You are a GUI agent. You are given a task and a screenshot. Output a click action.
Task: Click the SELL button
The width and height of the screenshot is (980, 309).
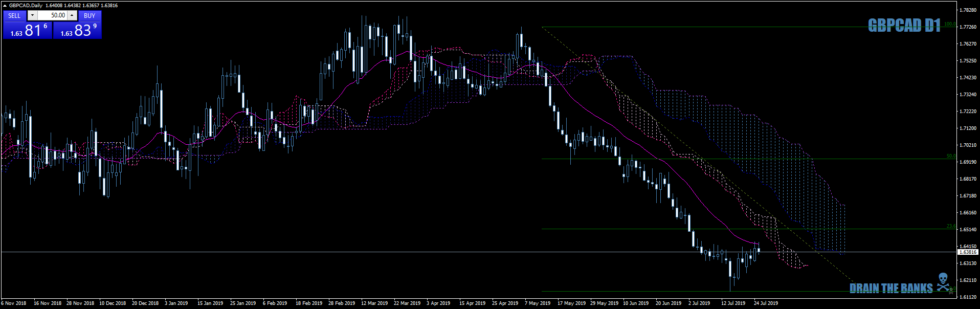tap(14, 16)
